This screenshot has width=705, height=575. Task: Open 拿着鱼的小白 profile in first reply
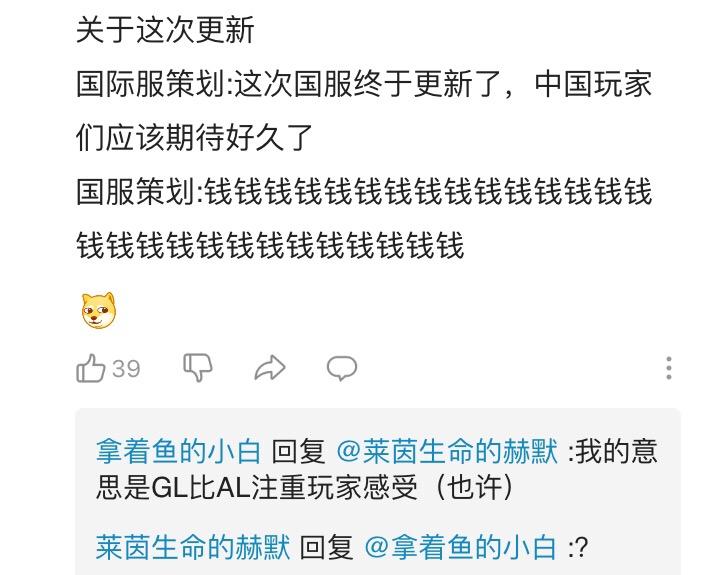178,451
